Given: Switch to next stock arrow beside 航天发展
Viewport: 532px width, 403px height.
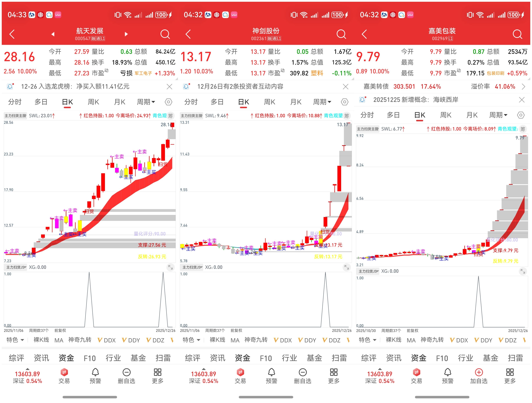Looking at the screenshot, I should pyautogui.click(x=126, y=34).
